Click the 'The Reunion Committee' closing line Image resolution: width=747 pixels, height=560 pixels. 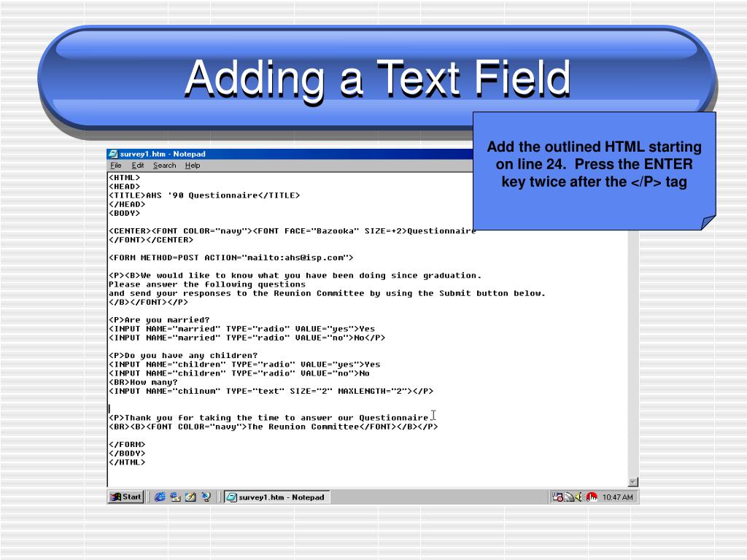pos(273,427)
